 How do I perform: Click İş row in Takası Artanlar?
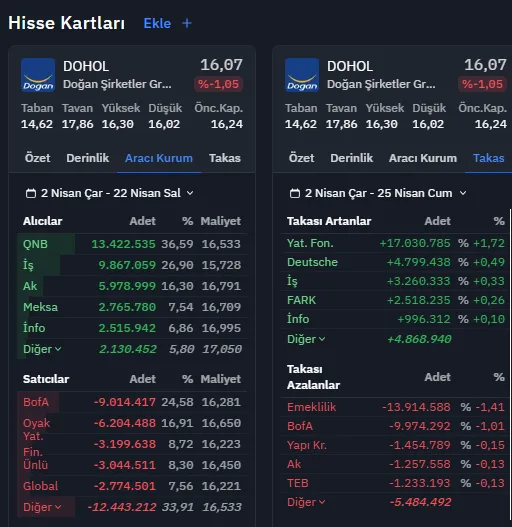coord(395,281)
